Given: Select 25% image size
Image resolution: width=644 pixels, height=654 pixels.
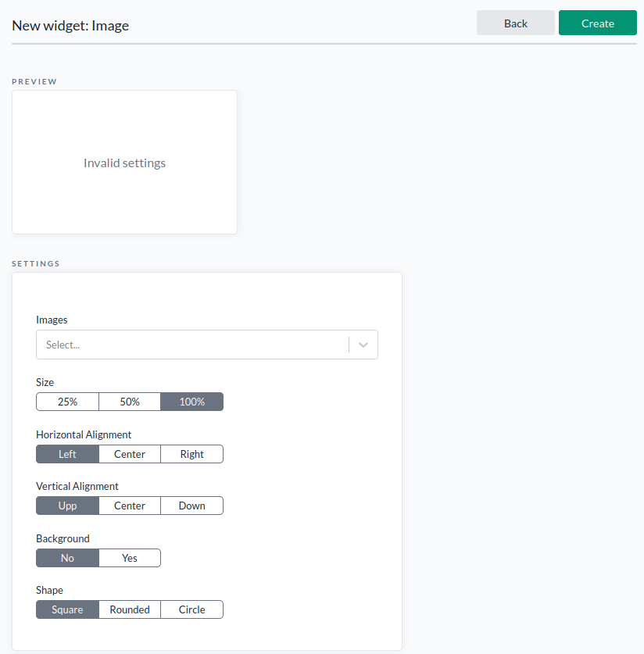Looking at the screenshot, I should pyautogui.click(x=67, y=401).
